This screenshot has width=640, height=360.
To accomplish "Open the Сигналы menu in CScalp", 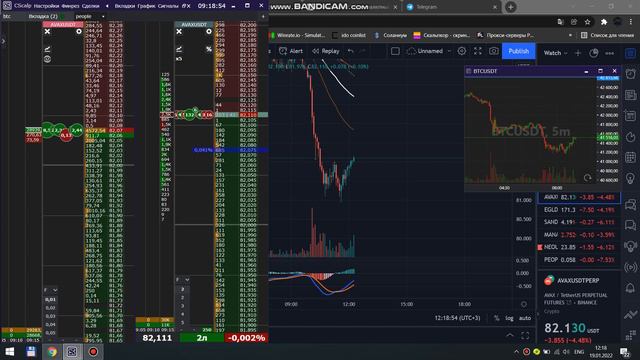I will 168,6.
